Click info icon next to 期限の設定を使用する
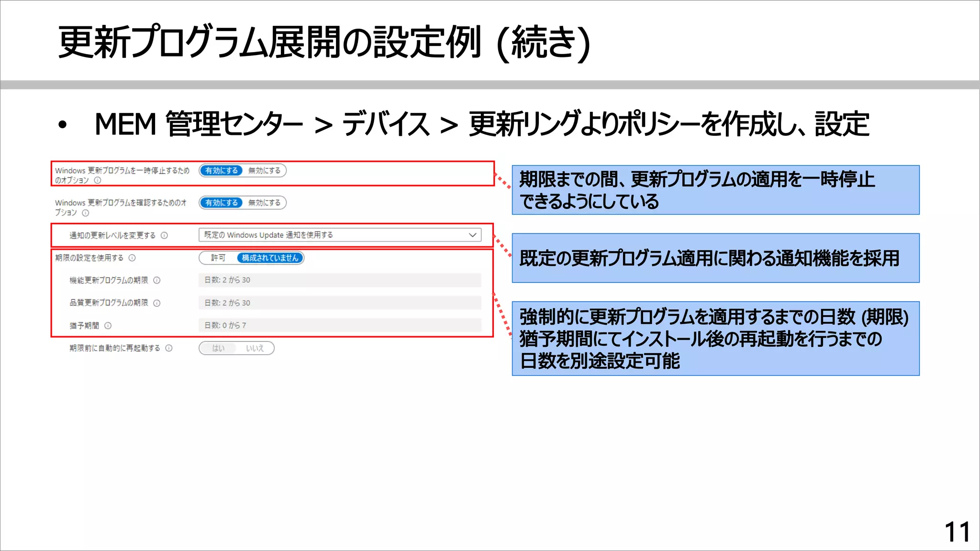980x551 pixels. (x=132, y=258)
